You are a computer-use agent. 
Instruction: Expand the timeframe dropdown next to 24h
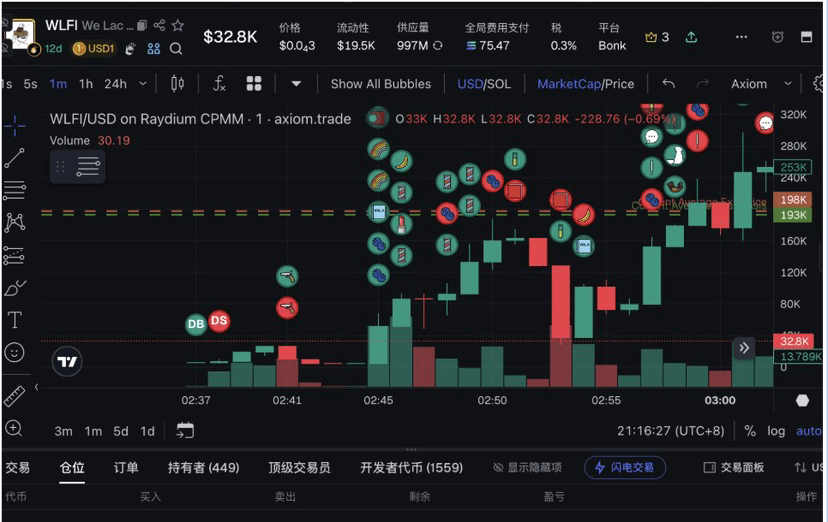(143, 83)
